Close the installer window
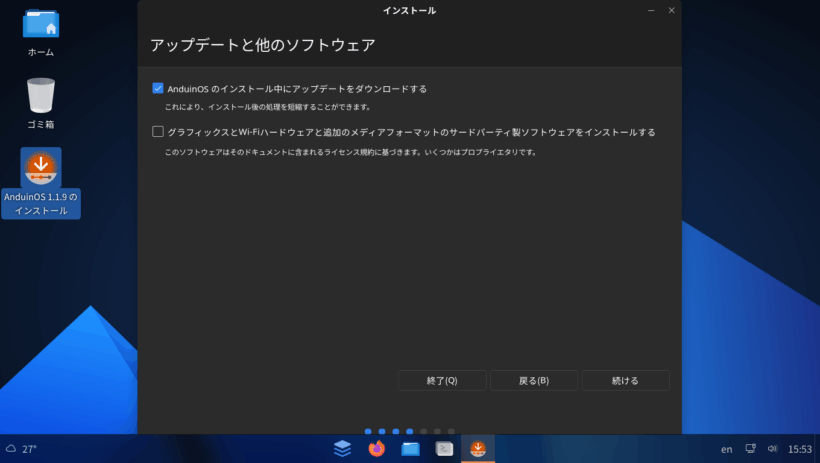820x463 pixels. pos(671,10)
